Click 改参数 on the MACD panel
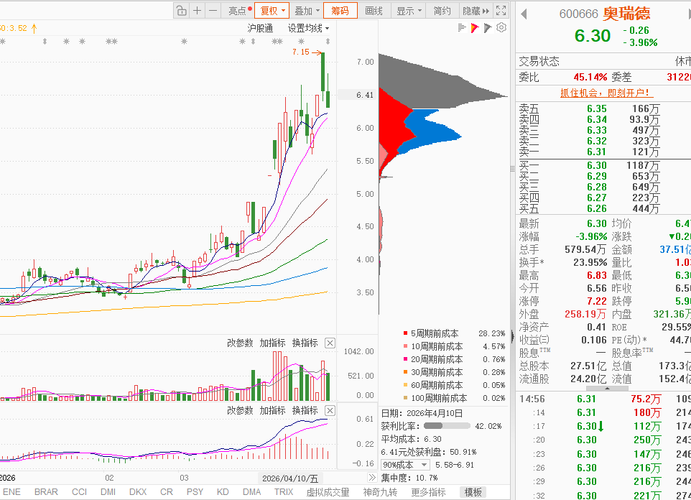 (x=240, y=411)
